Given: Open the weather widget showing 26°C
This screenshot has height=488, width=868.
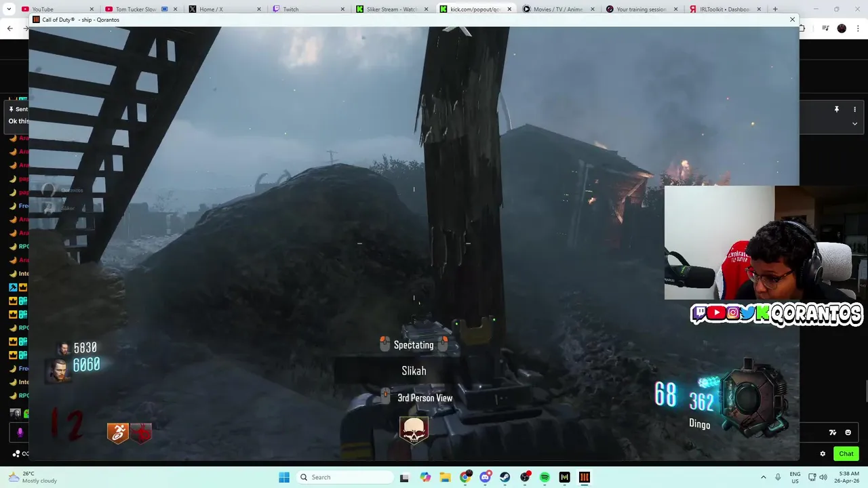Looking at the screenshot, I should coord(32,477).
